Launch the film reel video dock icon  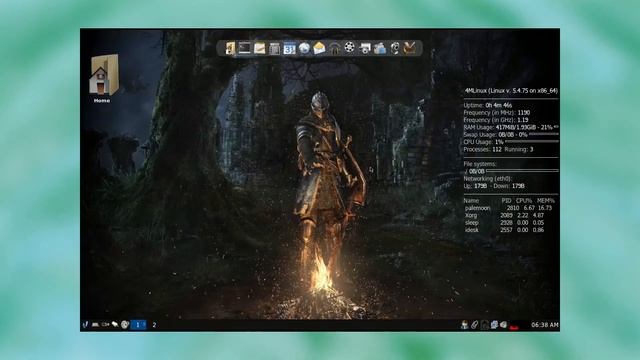[349, 48]
